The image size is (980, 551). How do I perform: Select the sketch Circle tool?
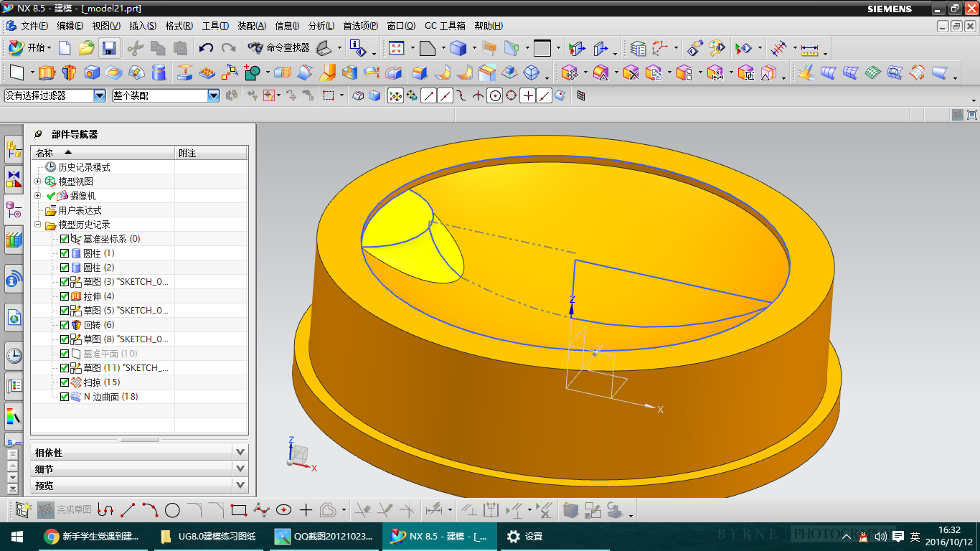(172, 510)
